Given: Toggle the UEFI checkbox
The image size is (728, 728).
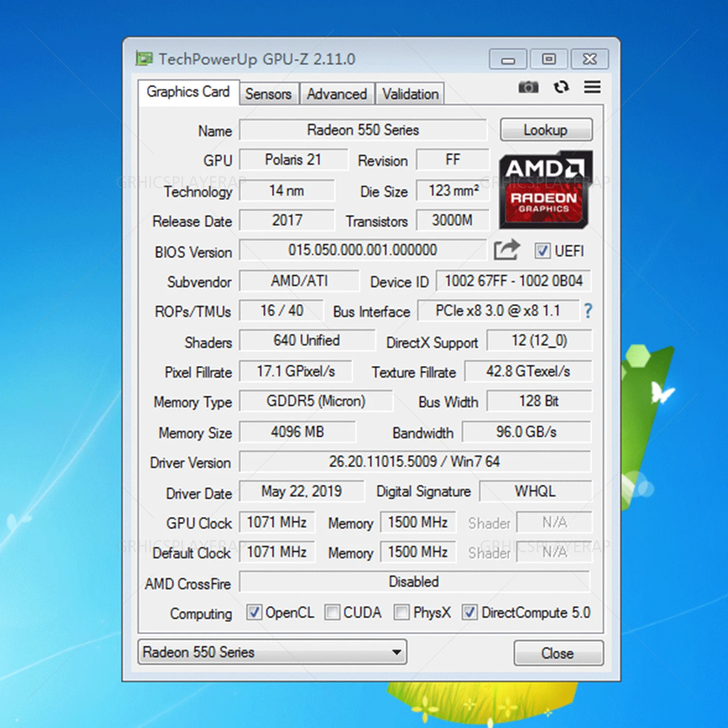Looking at the screenshot, I should [542, 251].
